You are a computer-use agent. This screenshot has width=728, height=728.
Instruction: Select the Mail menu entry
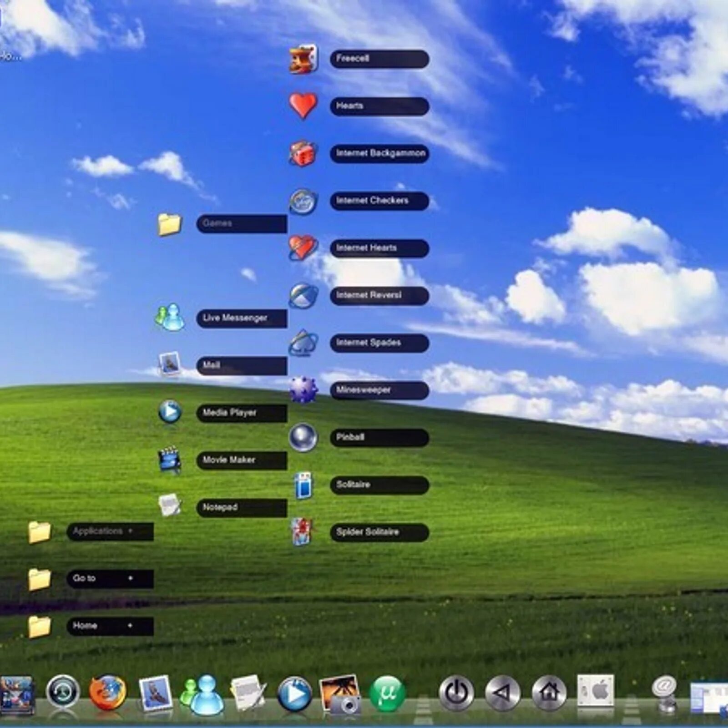coord(242,365)
